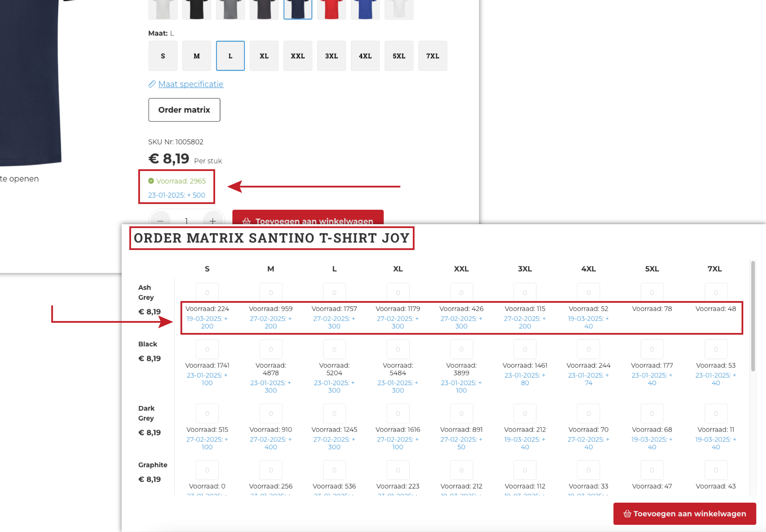Pick size 5XL button
This screenshot has height=532, width=766.
coord(399,56)
